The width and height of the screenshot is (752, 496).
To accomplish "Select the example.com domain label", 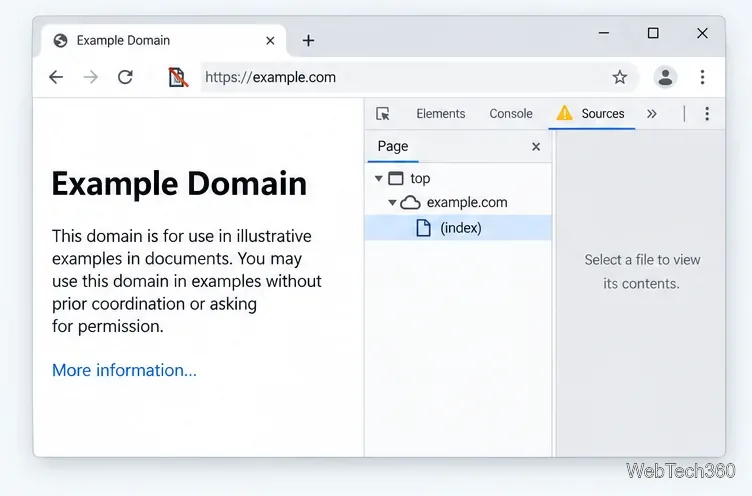I will 467,202.
